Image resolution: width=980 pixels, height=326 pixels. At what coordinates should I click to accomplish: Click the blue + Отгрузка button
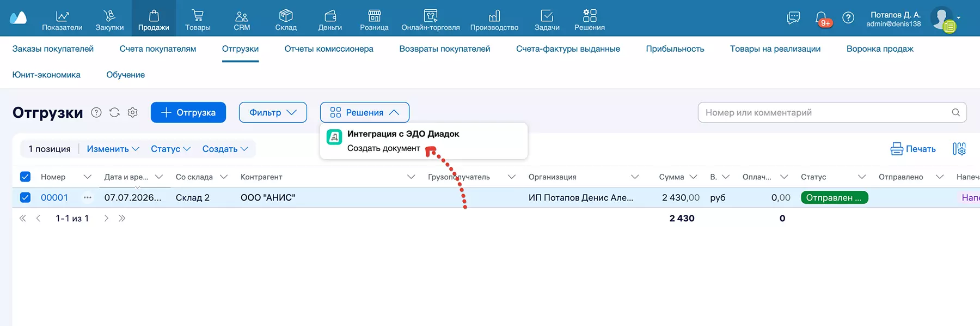click(x=188, y=112)
